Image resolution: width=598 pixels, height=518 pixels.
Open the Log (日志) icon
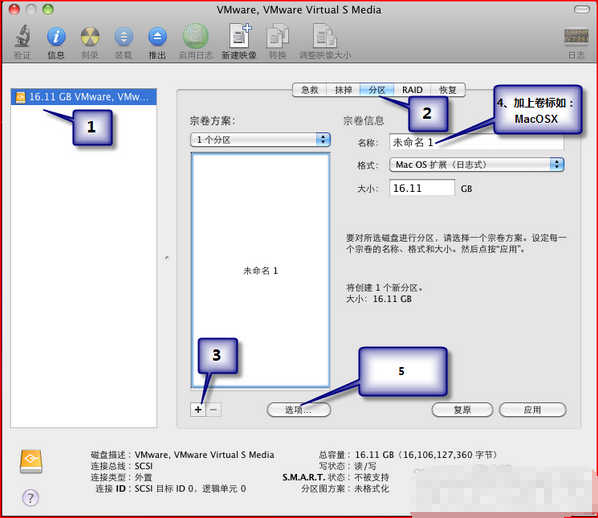pos(576,37)
